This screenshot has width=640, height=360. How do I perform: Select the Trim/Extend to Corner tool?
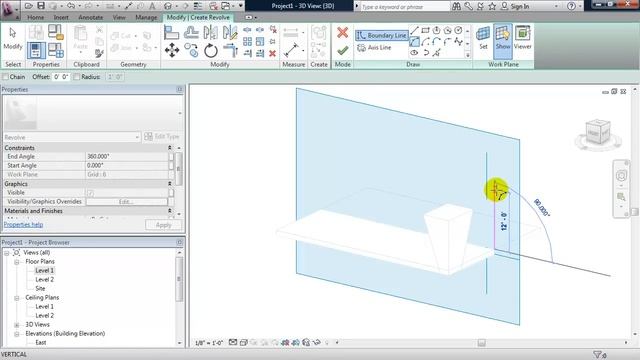tap(230, 51)
